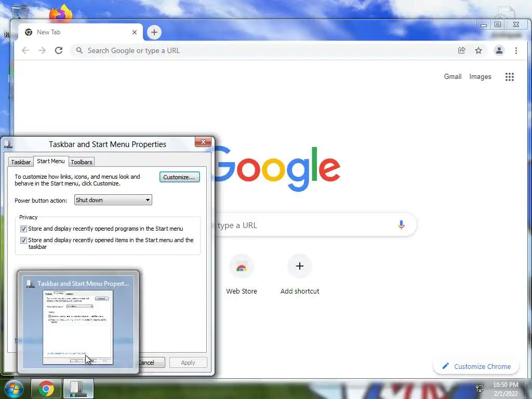Viewport: 532px width, 399px height.
Task: Select the Recycle Bin desktop icon
Action: [20, 11]
